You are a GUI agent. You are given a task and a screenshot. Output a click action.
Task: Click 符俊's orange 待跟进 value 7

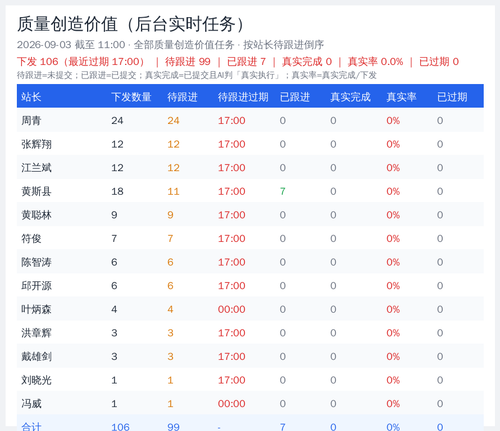[x=170, y=239]
